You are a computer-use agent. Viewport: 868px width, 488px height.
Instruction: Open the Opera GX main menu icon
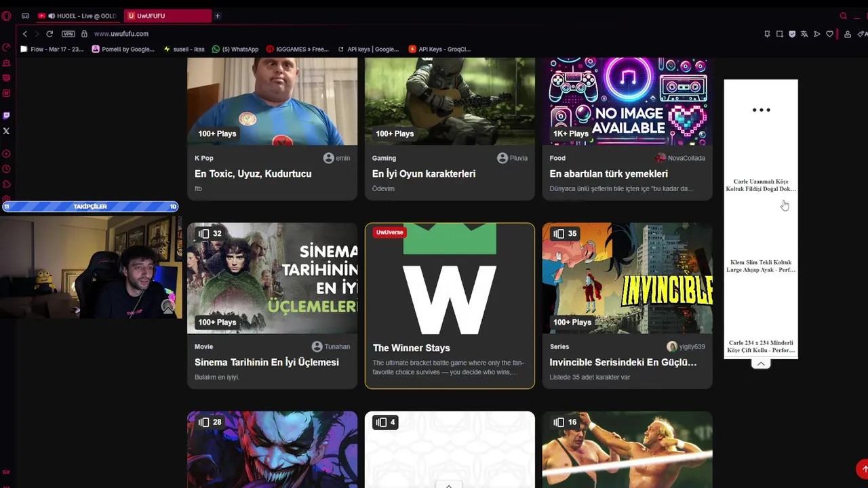pos(6,16)
